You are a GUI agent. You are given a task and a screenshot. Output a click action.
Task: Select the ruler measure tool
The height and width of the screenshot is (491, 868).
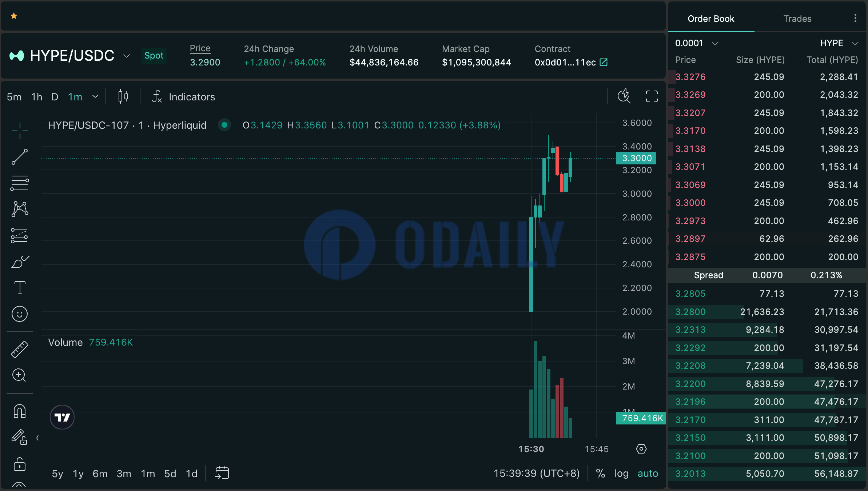[x=20, y=350]
